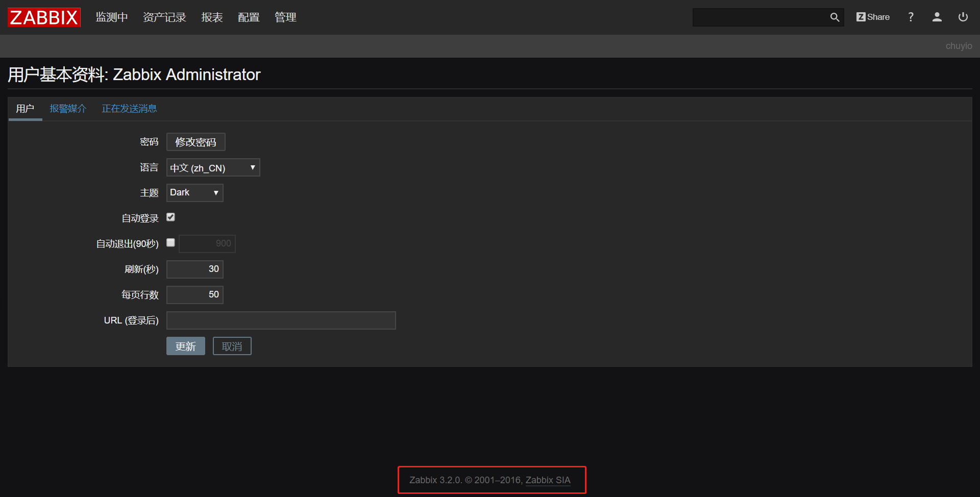
Task: Click the 用户基本资料: Zabbix Administrator heading
Action: pos(134,74)
